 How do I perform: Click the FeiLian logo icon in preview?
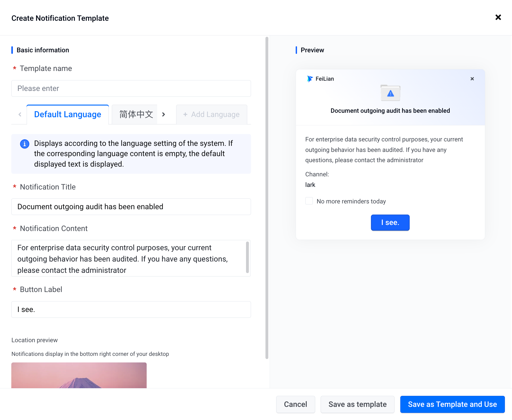pyautogui.click(x=310, y=79)
